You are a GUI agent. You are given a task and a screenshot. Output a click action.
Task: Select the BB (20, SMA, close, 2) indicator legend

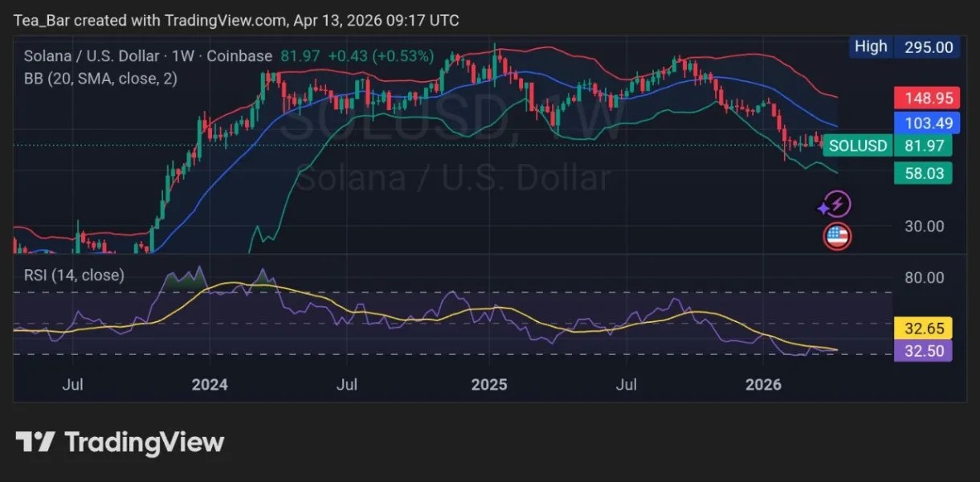coord(100,79)
